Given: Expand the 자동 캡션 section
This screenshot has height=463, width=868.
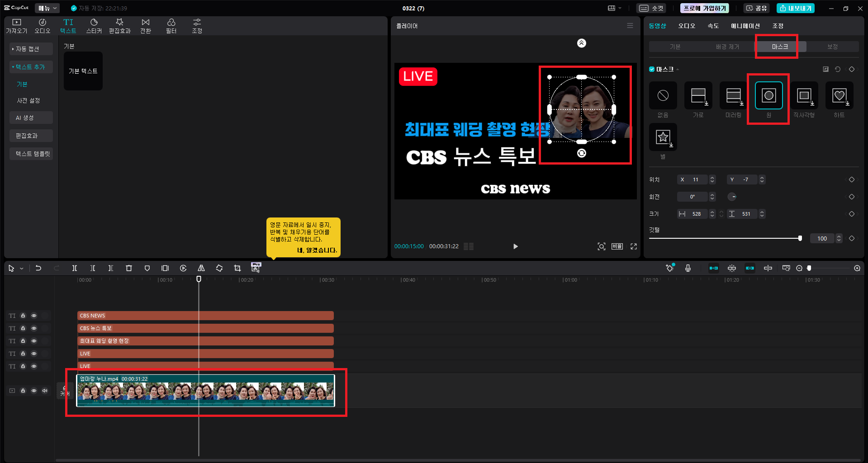Looking at the screenshot, I should [31, 49].
